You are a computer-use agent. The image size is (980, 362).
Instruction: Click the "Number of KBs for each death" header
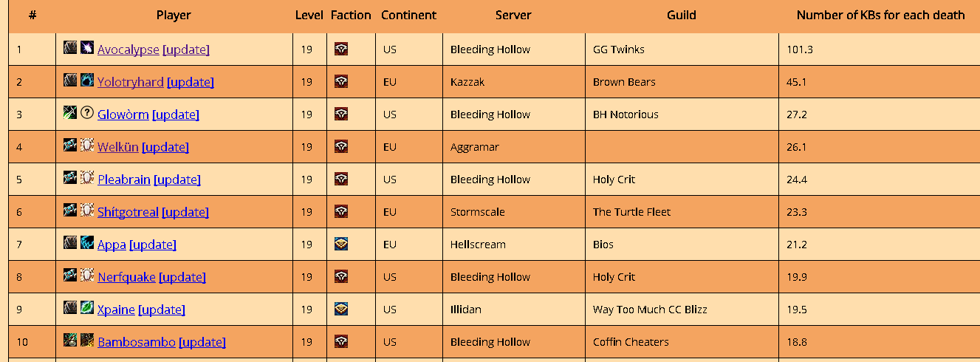click(x=880, y=15)
